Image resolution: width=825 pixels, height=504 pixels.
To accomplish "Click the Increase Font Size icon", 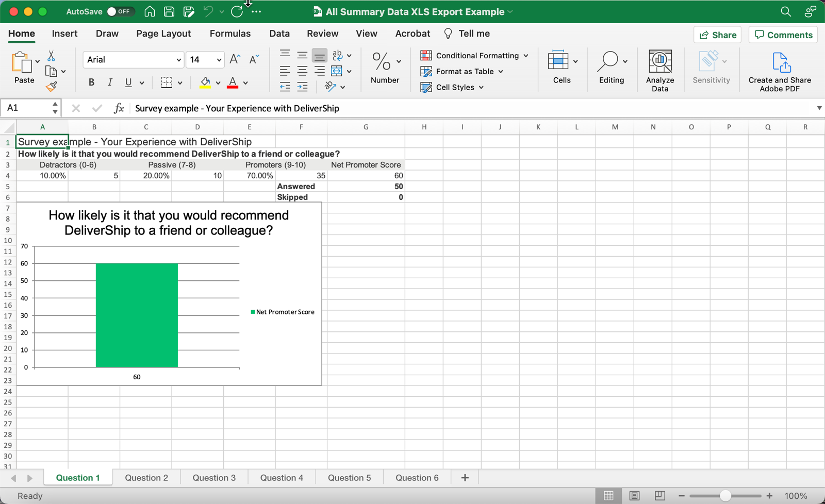I will (x=235, y=59).
